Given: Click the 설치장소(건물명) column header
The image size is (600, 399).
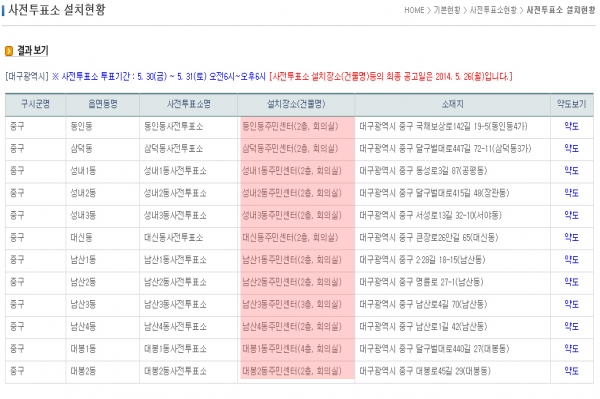Looking at the screenshot, I should [x=296, y=104].
